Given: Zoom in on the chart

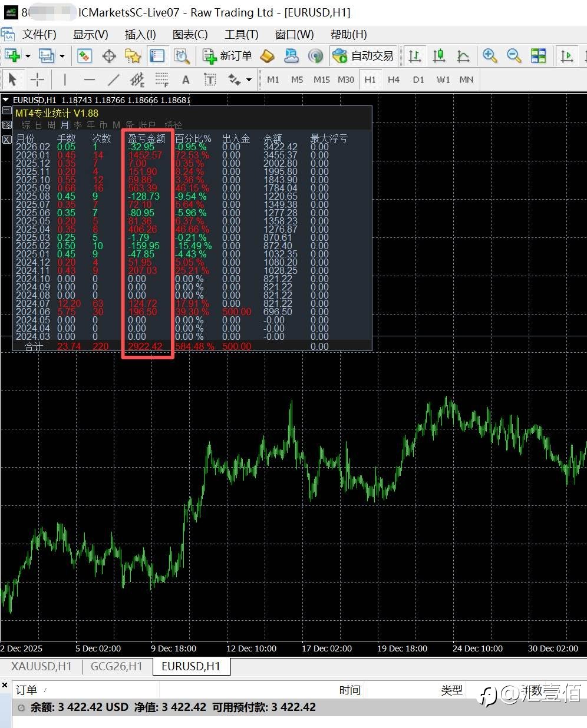Looking at the screenshot, I should pyautogui.click(x=489, y=56).
